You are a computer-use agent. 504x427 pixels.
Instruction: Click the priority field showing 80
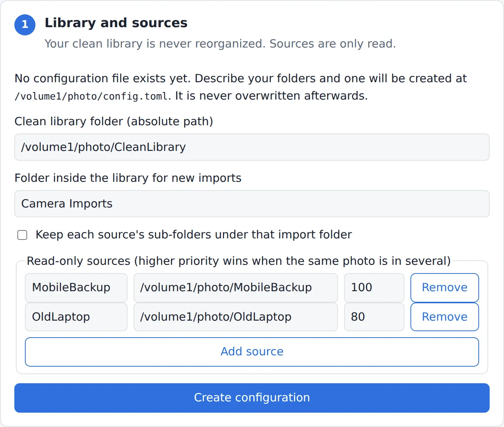click(x=374, y=317)
